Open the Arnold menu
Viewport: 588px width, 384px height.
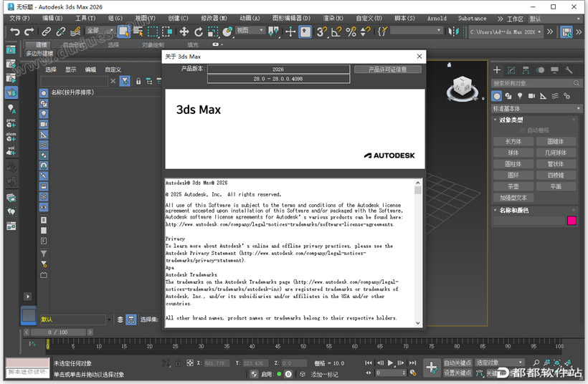click(x=437, y=19)
